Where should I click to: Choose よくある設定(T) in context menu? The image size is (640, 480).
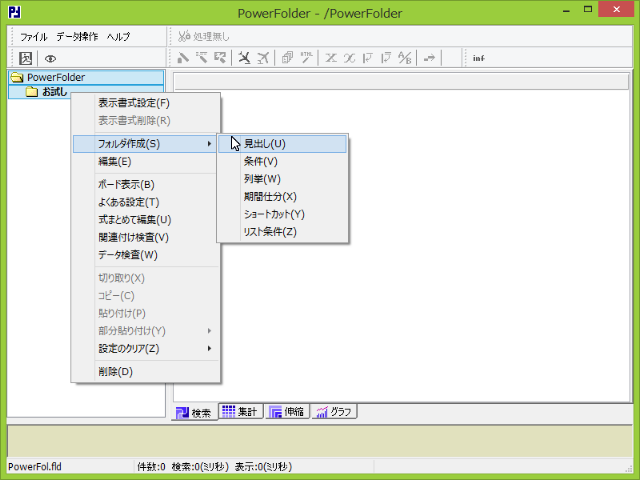(146, 202)
